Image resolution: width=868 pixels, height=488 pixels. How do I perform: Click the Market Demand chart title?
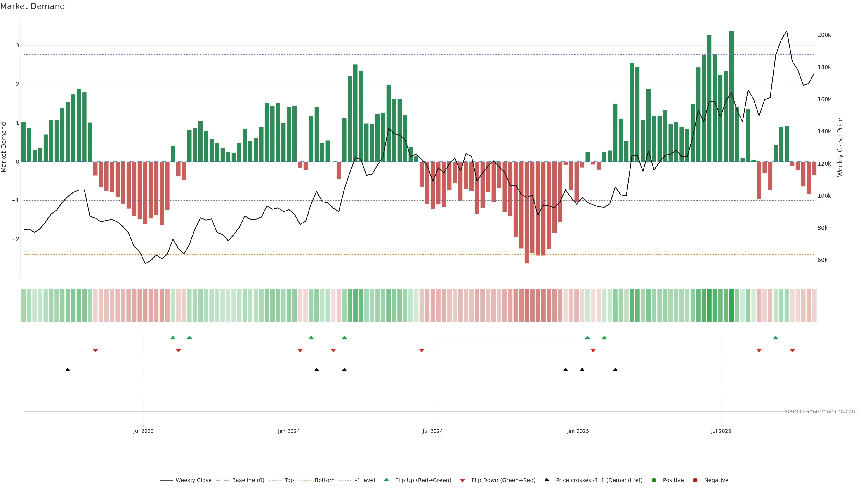pyautogui.click(x=33, y=6)
